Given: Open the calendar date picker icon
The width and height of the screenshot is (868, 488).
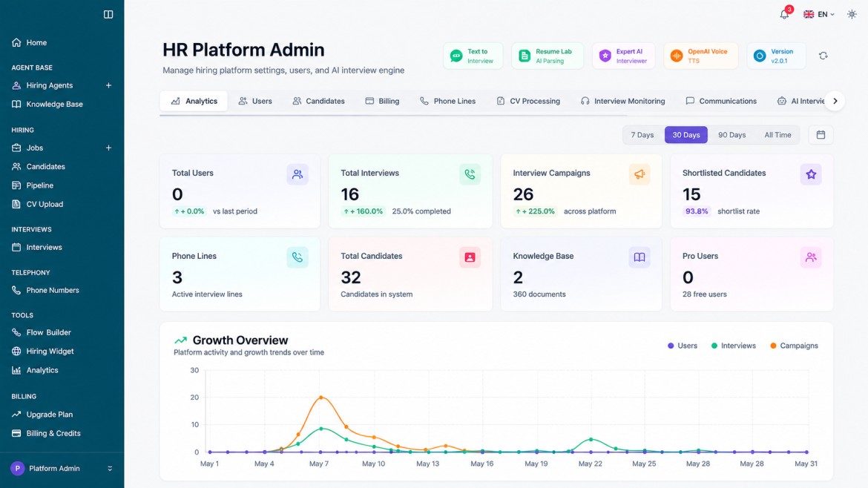Looking at the screenshot, I should click(x=821, y=135).
